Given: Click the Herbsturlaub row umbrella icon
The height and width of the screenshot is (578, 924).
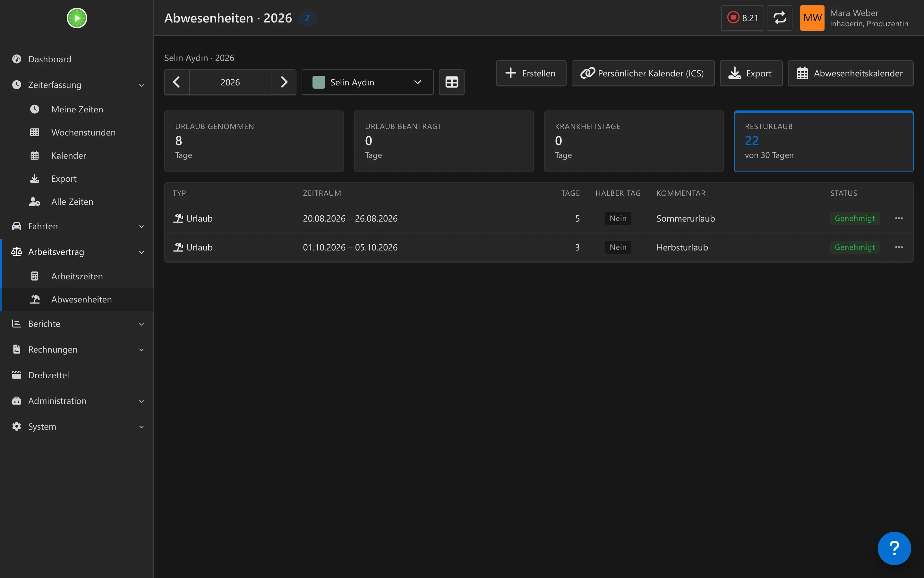Looking at the screenshot, I should [x=178, y=247].
